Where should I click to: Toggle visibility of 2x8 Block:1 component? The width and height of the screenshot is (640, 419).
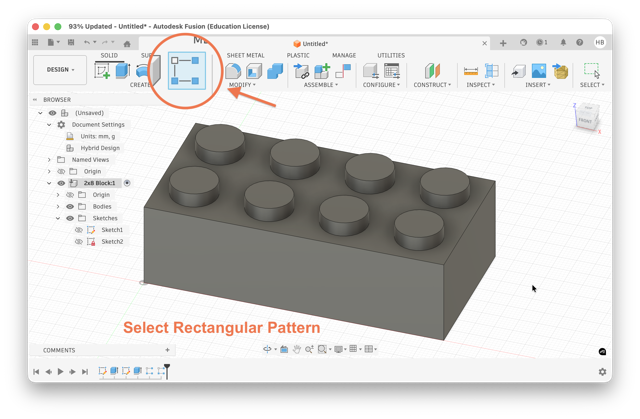61,183
